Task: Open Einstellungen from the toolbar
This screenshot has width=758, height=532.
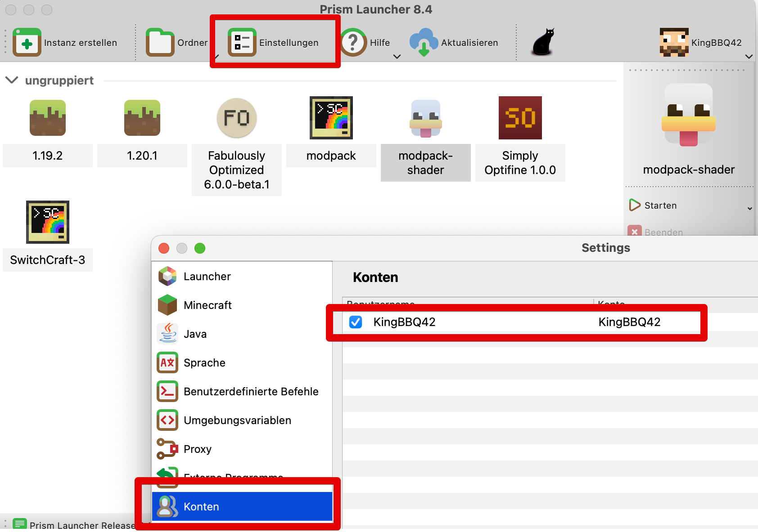Action: point(274,43)
